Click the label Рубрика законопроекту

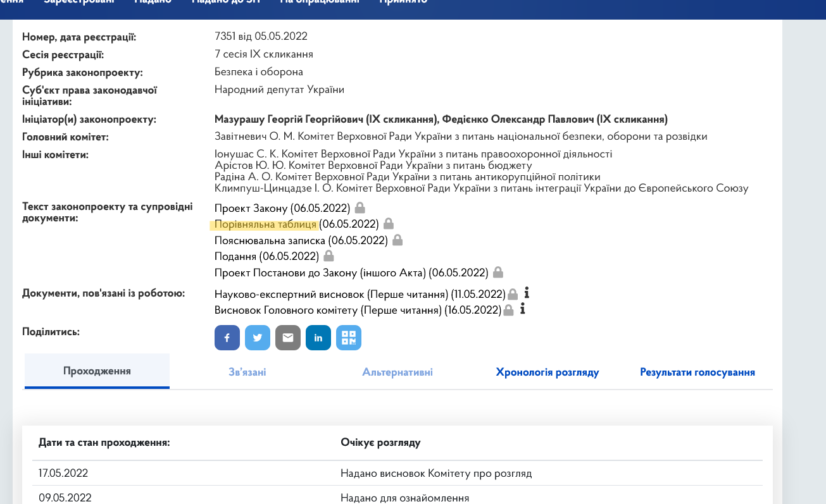(x=82, y=72)
